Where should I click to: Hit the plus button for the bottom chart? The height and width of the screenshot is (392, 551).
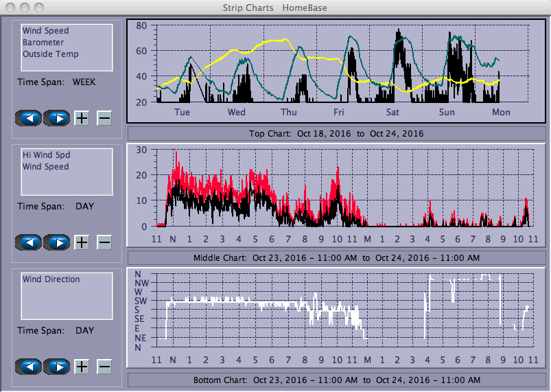coord(82,367)
